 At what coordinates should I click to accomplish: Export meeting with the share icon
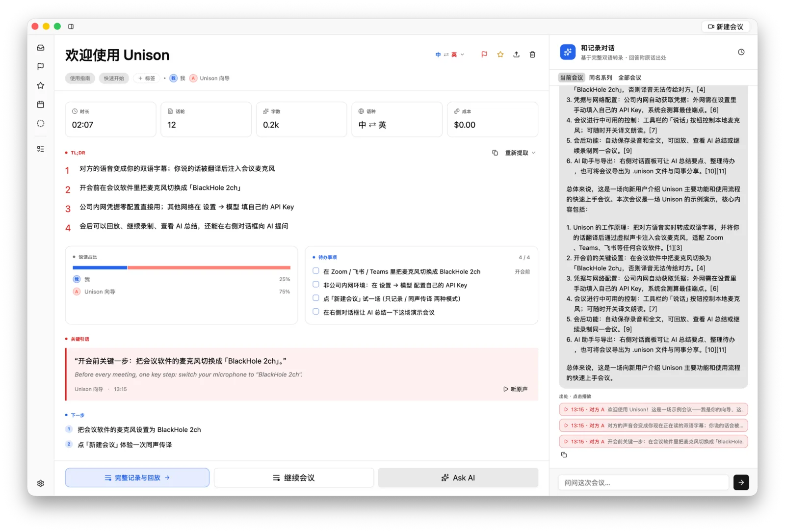517,54
